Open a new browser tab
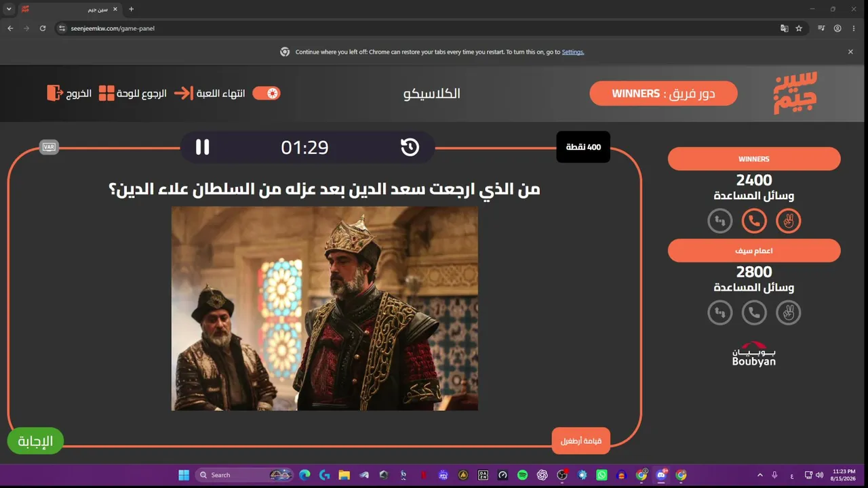This screenshot has height=488, width=868. coord(132,9)
